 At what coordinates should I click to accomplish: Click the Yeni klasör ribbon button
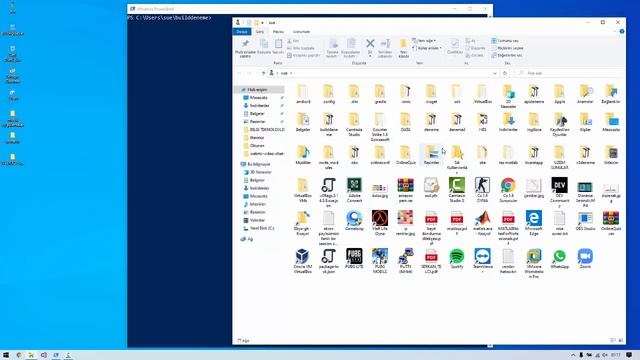[x=403, y=48]
